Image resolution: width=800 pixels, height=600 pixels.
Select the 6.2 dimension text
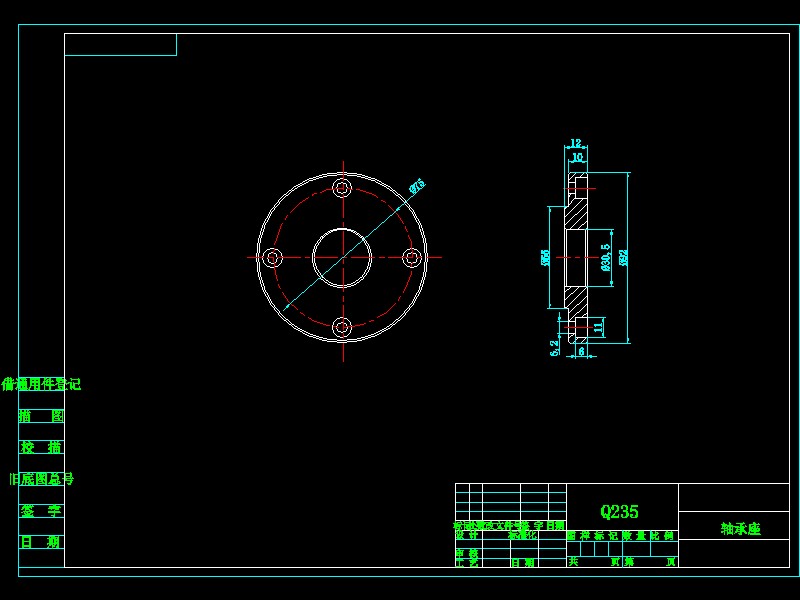[555, 347]
